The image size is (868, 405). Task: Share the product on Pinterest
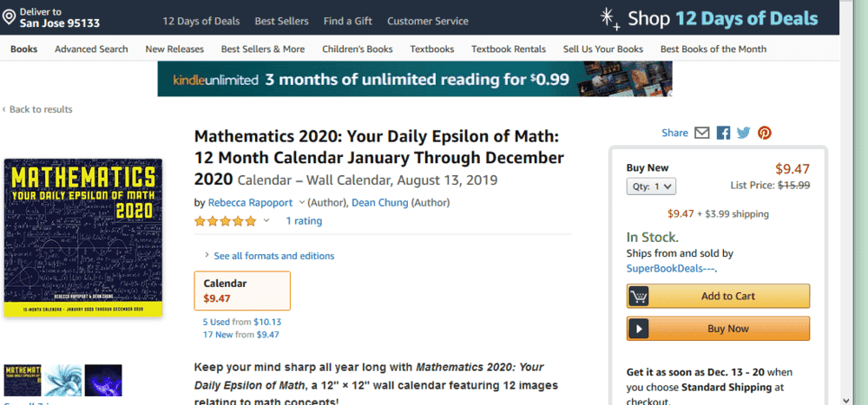(765, 133)
